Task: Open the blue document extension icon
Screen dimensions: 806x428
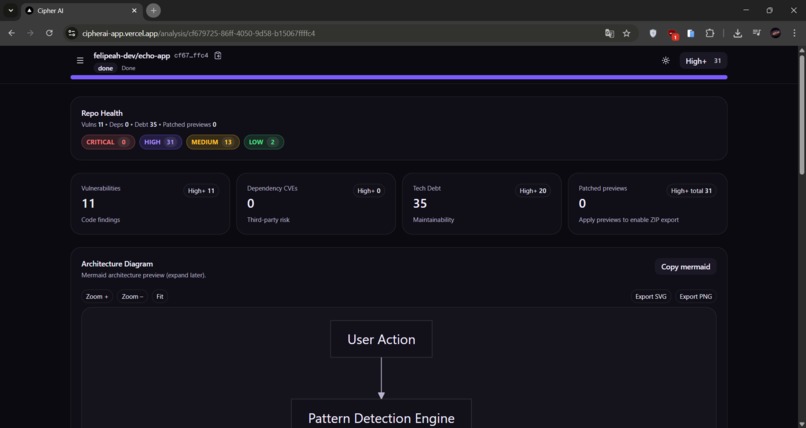Action: (x=691, y=33)
